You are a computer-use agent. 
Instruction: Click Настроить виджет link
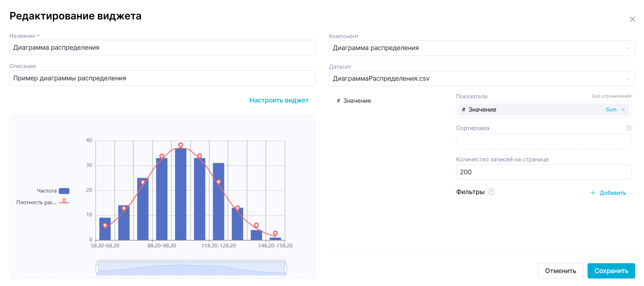[x=278, y=100]
